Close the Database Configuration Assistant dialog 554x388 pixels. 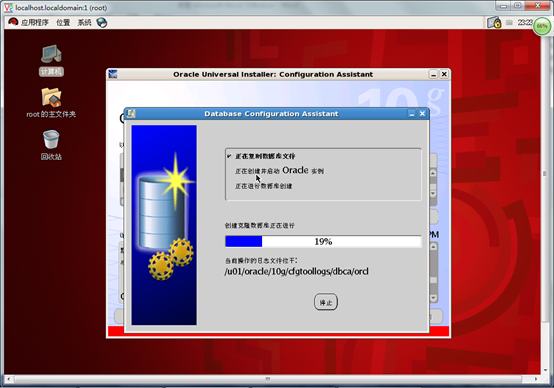pos(422,114)
